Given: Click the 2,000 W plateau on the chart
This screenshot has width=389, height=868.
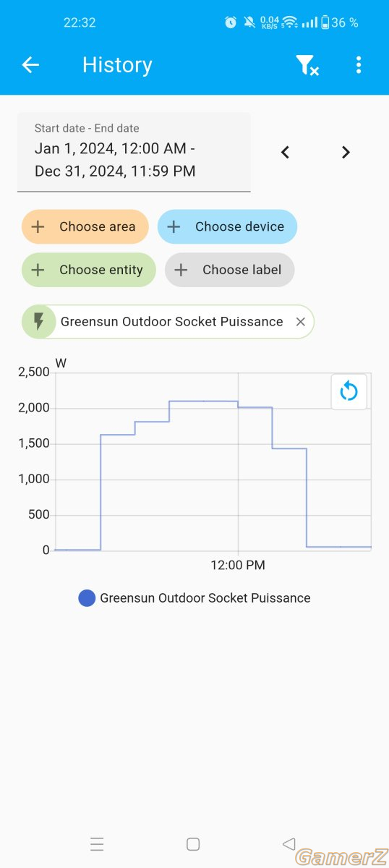Looking at the screenshot, I should coord(255,407).
